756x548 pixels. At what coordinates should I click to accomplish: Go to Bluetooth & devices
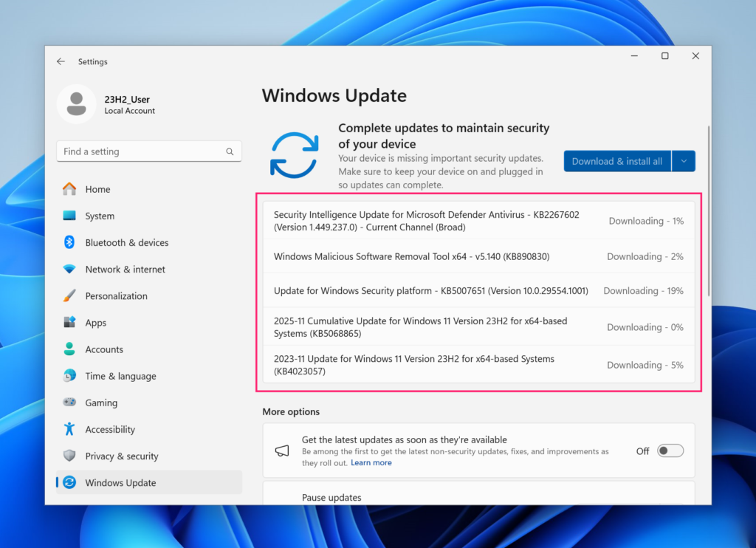pyautogui.click(x=149, y=242)
